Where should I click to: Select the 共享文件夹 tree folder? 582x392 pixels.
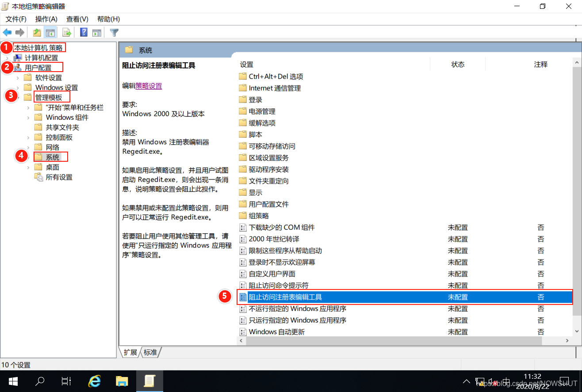click(x=62, y=127)
